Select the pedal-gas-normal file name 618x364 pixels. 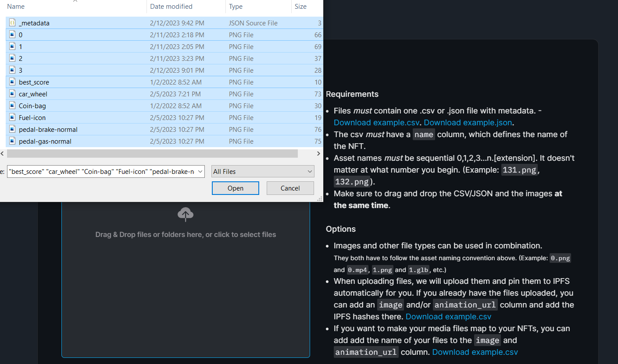(45, 141)
